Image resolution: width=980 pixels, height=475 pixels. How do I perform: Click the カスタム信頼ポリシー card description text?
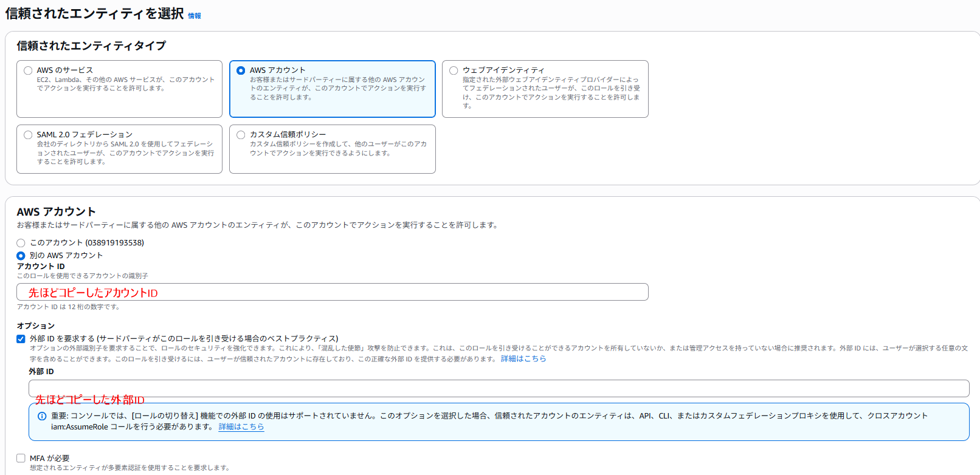[338, 149]
